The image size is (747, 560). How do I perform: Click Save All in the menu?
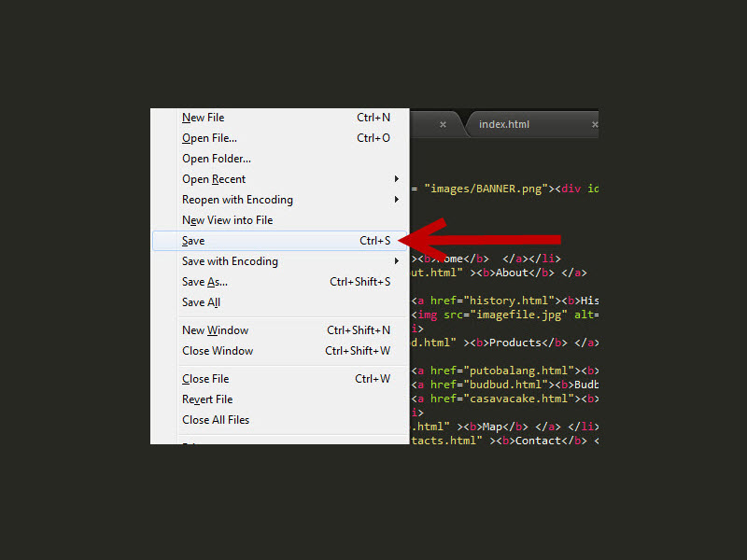pyautogui.click(x=201, y=302)
